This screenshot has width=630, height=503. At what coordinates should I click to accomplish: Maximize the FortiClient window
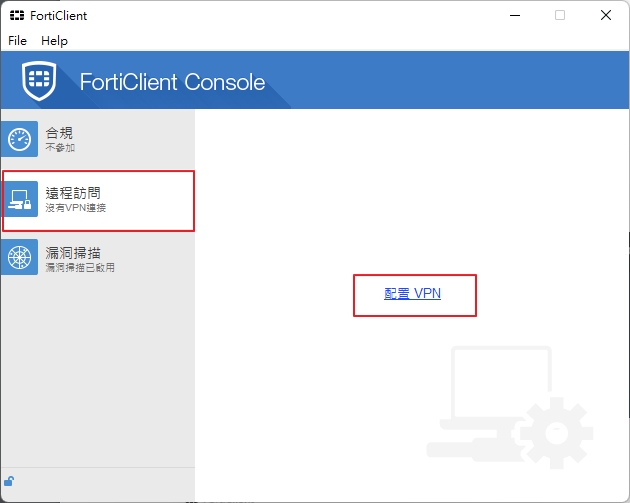pyautogui.click(x=560, y=15)
